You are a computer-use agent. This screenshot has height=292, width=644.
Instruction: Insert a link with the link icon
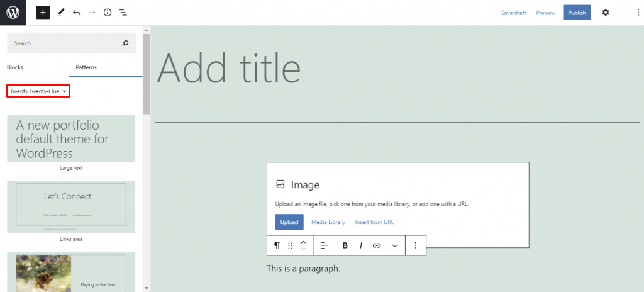pyautogui.click(x=377, y=245)
